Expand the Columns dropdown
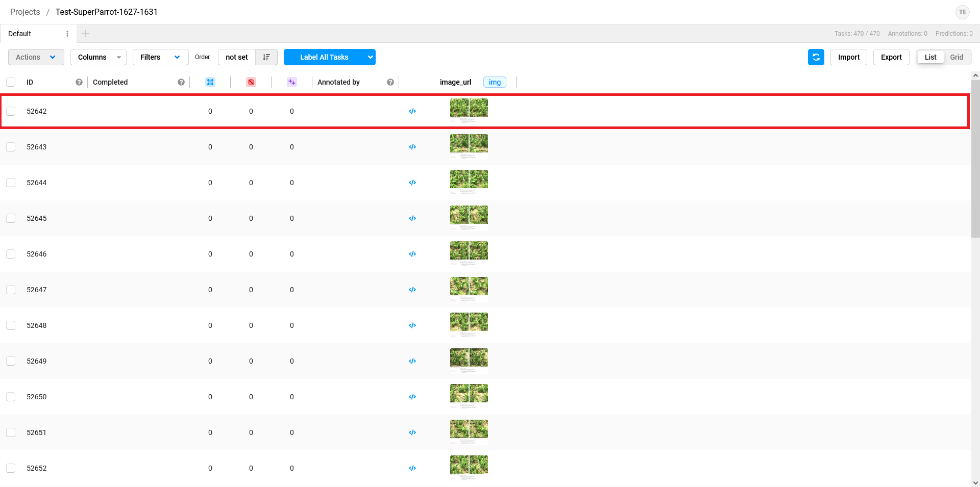 coord(98,57)
